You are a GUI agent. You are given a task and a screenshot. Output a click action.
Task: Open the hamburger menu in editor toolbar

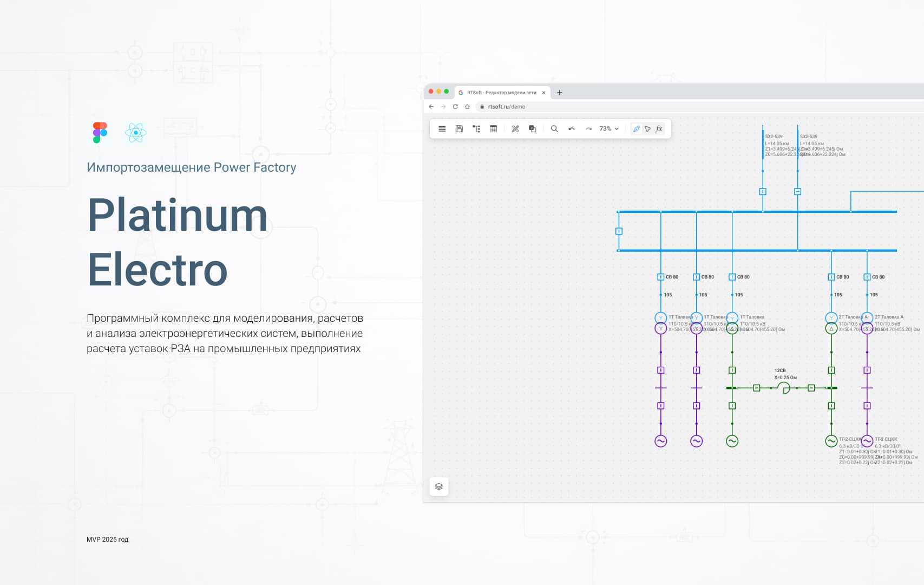click(442, 129)
